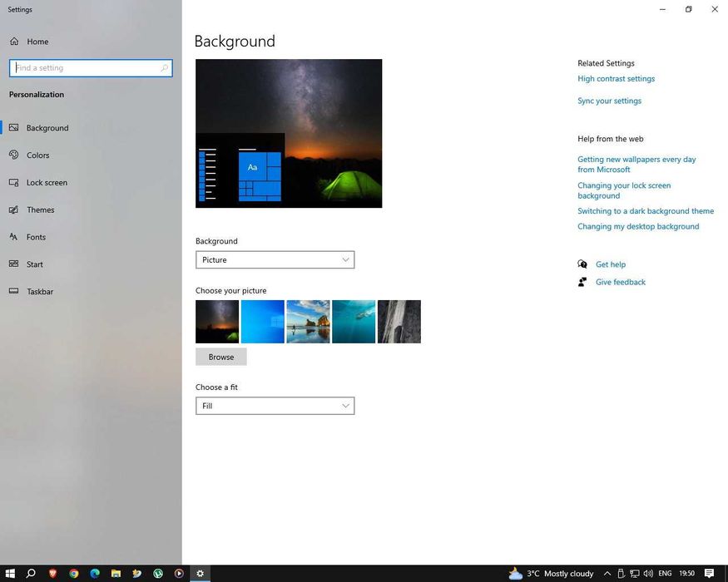The image size is (728, 582).
Task: Select the beach rocks picture thumbnail
Action: (x=309, y=322)
